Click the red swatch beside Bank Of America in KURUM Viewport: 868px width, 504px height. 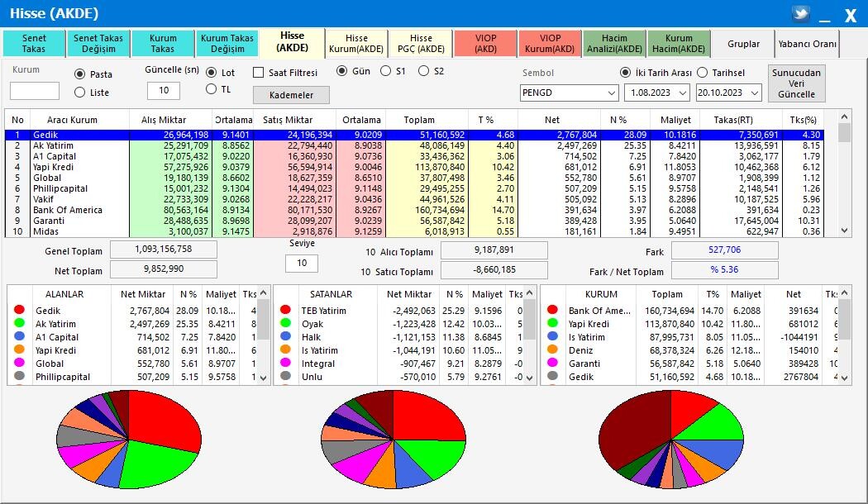(x=552, y=310)
